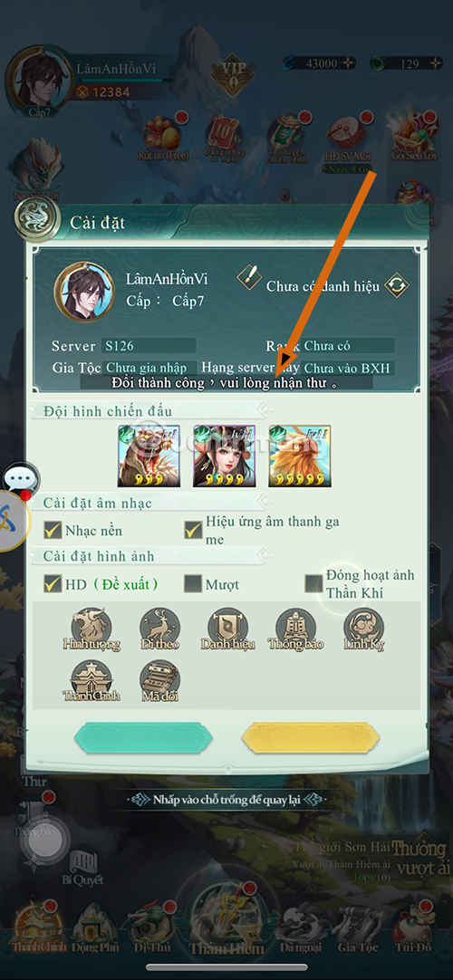Image resolution: width=453 pixels, height=980 pixels.
Task: Toggle the Nhạc nền checkbox
Action: tap(53, 531)
